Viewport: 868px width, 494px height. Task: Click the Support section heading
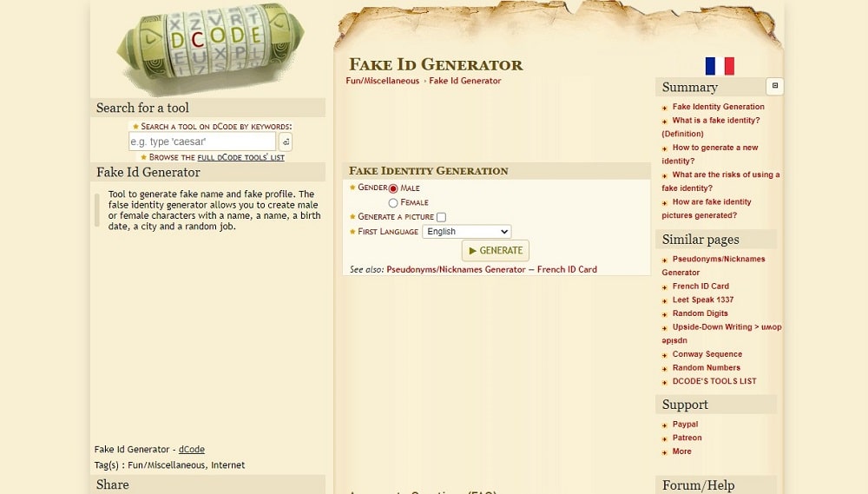click(x=685, y=405)
